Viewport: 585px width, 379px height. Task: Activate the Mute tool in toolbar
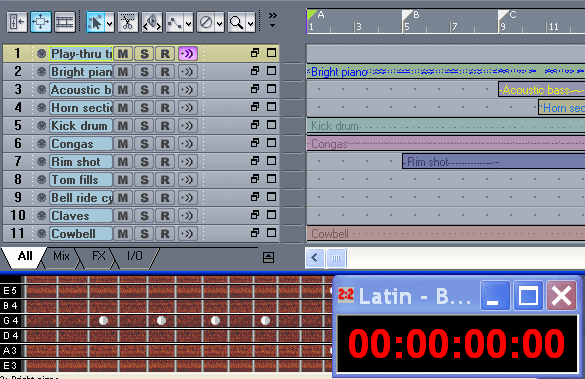(206, 22)
